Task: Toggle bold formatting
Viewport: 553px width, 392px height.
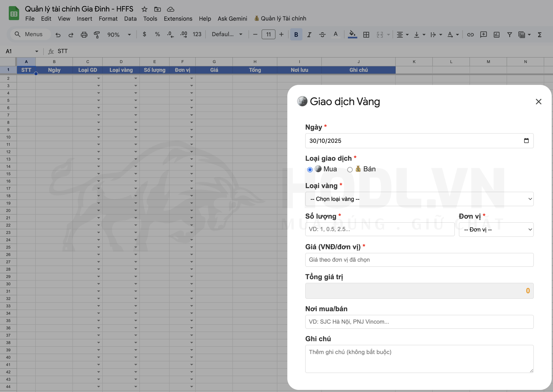Action: pos(296,34)
